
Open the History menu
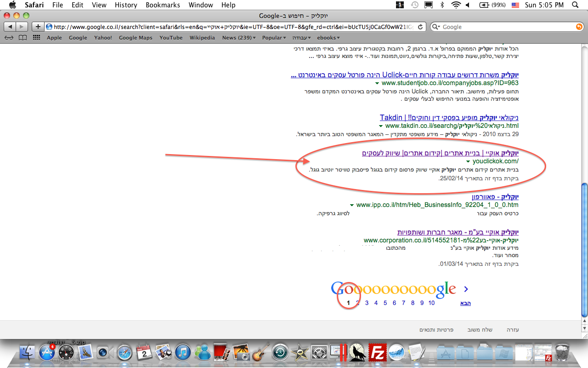coord(126,5)
